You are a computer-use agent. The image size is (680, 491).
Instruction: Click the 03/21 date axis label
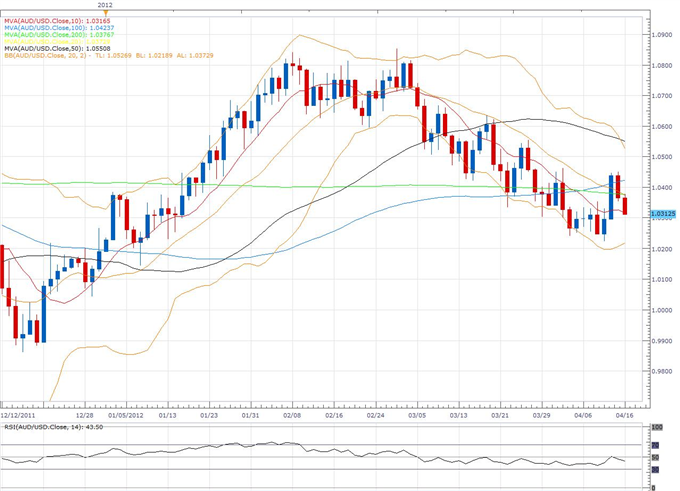(500, 413)
